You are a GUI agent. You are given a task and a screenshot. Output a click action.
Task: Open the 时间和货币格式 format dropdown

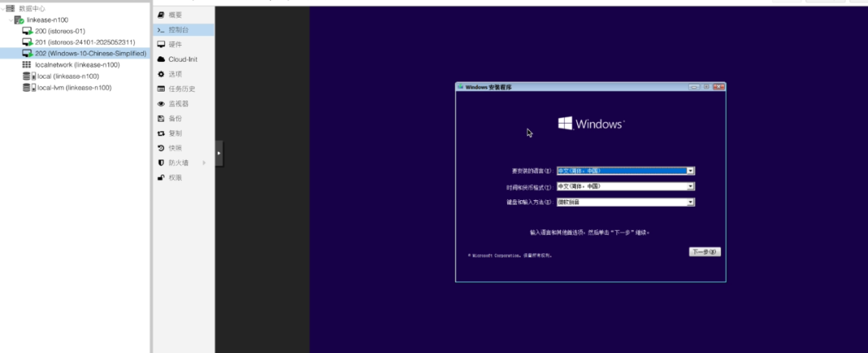[625, 187]
